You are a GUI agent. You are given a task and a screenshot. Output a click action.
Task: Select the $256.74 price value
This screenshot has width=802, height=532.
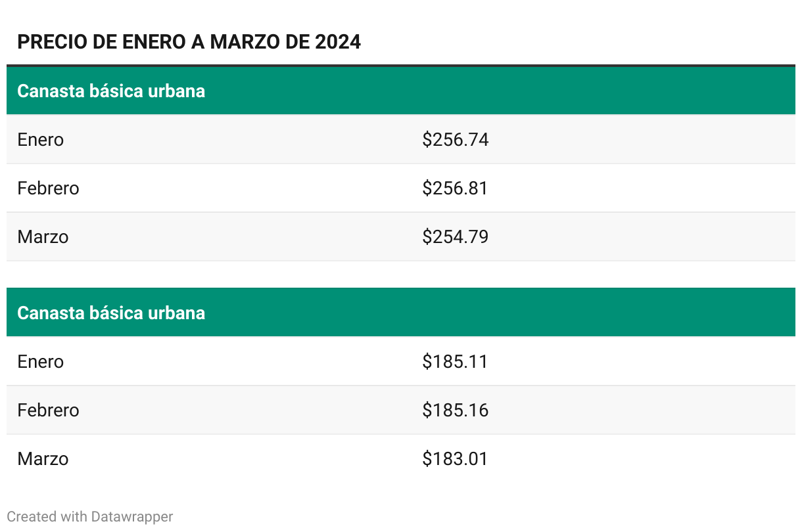456,140
